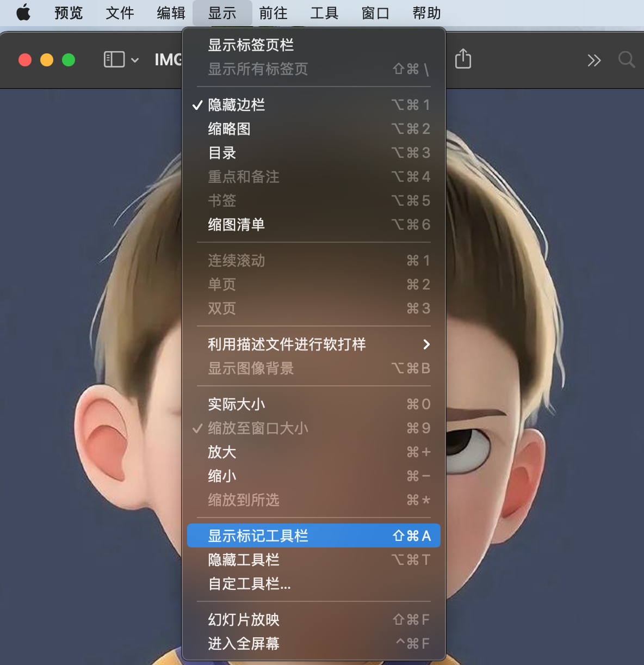Open the 工具 menu
Image resolution: width=644 pixels, height=665 pixels.
[324, 13]
